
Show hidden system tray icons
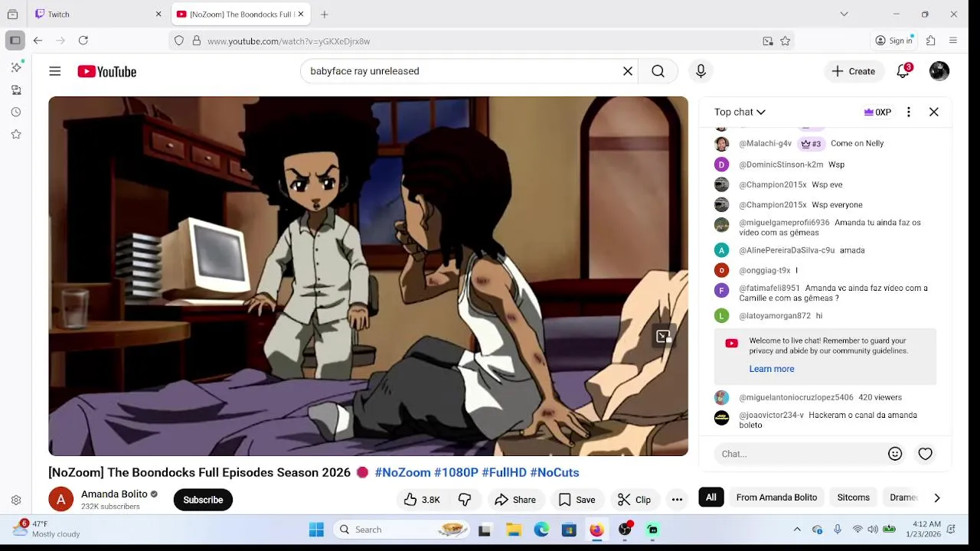(797, 530)
